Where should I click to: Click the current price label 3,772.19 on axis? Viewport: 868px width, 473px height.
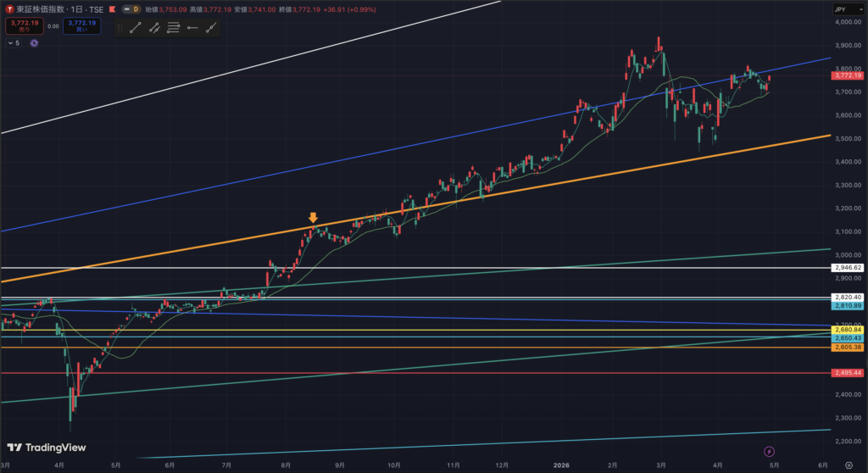pyautogui.click(x=848, y=75)
